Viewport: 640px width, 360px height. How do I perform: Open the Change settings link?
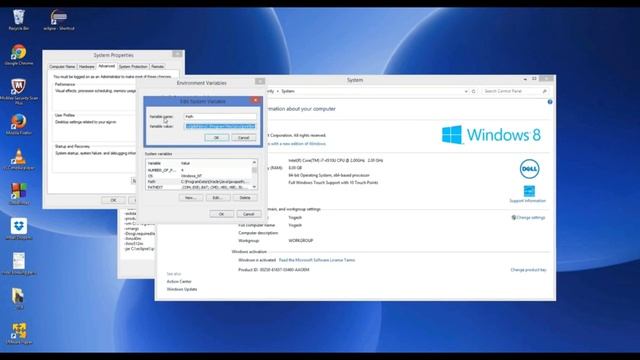531,218
